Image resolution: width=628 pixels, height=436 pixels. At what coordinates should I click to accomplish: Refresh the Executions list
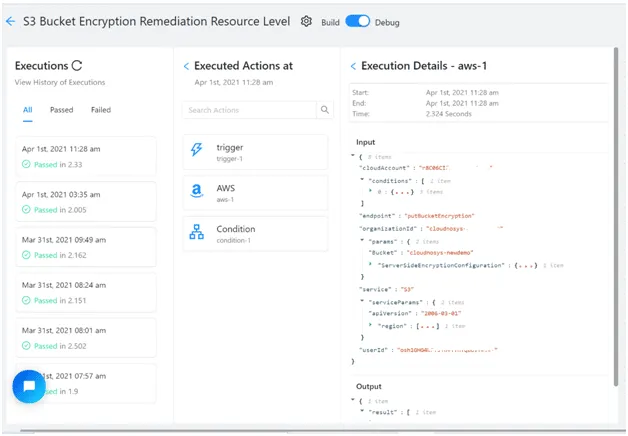point(77,65)
